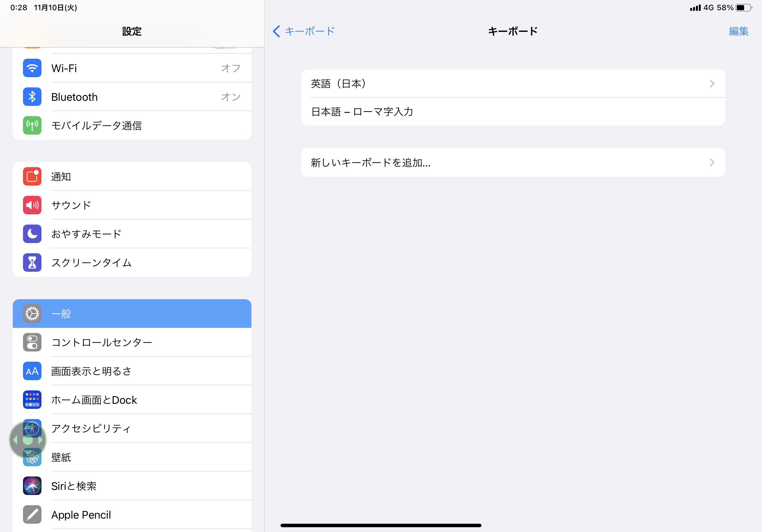Open ホーム画面とDock grid icon
762x532 pixels.
[x=32, y=400]
